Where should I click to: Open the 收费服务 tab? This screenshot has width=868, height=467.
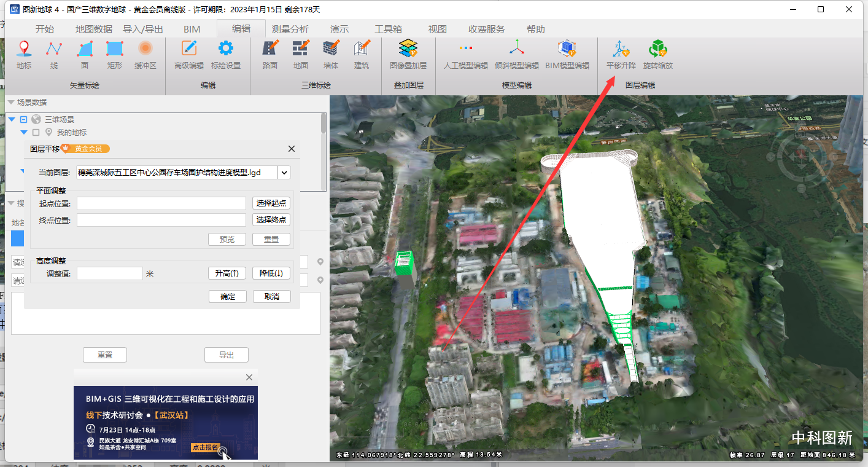(487, 29)
